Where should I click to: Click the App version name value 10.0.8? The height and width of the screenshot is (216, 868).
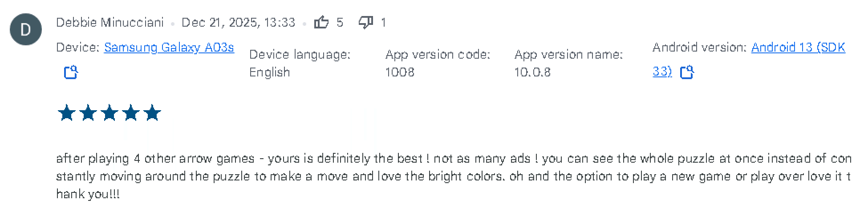pyautogui.click(x=532, y=72)
